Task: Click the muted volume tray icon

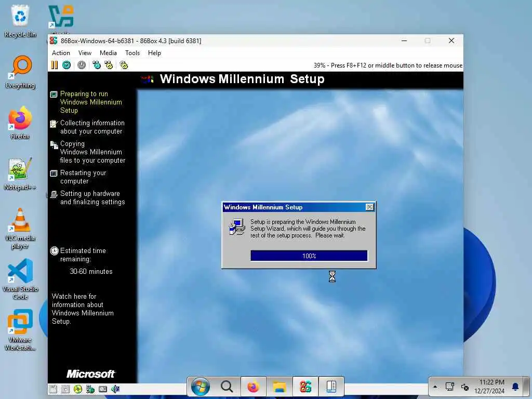Action: [x=465, y=387]
